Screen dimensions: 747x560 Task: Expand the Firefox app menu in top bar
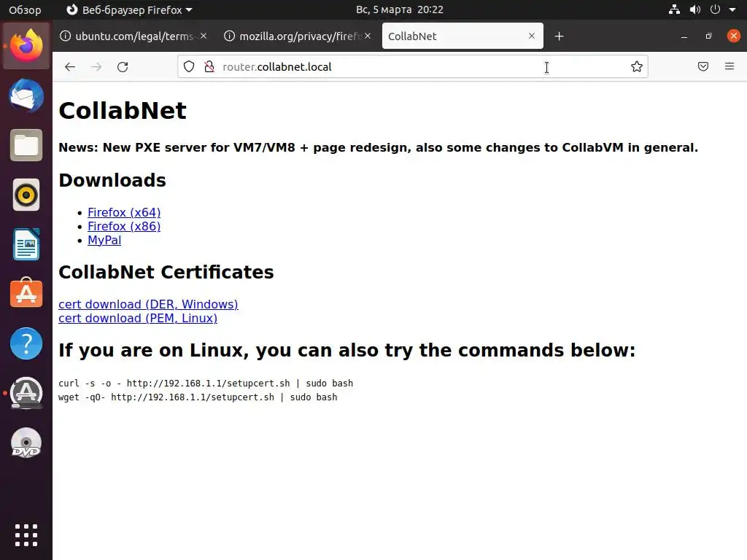click(129, 9)
